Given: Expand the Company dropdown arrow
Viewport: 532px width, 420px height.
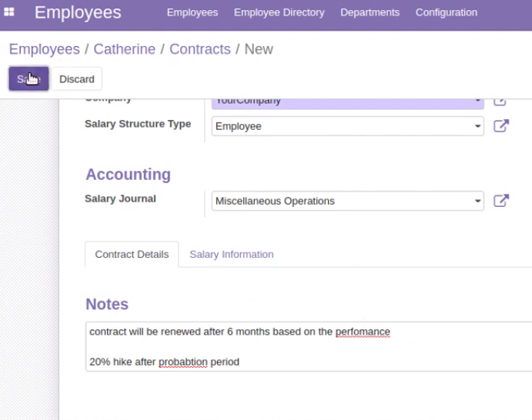Looking at the screenshot, I should click(x=477, y=101).
